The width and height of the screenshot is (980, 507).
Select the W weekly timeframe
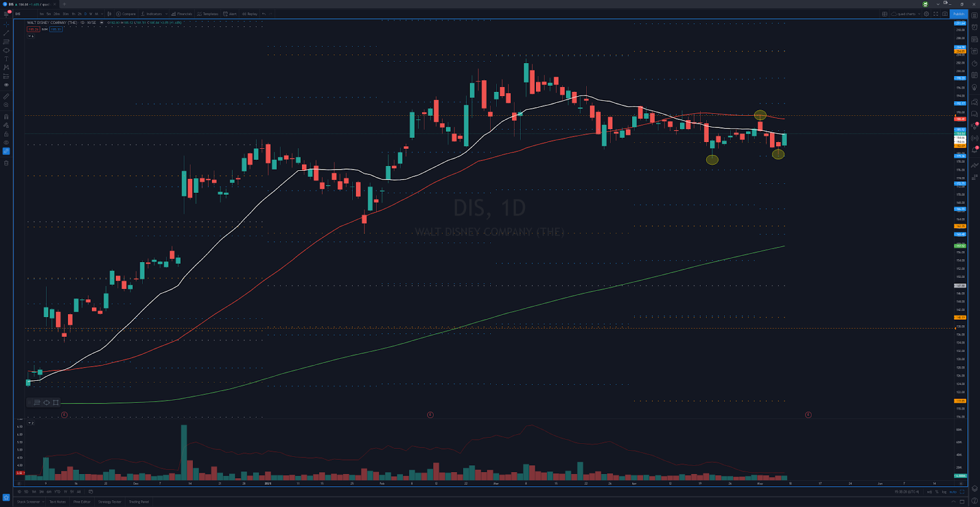click(x=91, y=13)
